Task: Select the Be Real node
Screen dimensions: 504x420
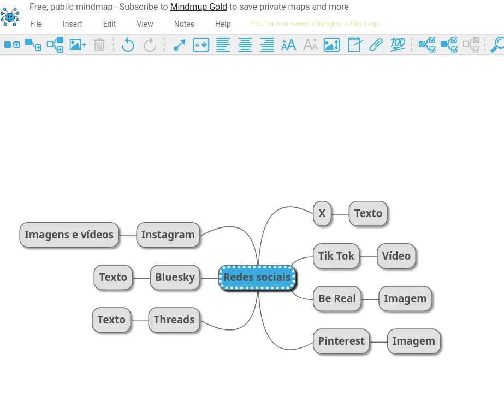Action: tap(337, 298)
